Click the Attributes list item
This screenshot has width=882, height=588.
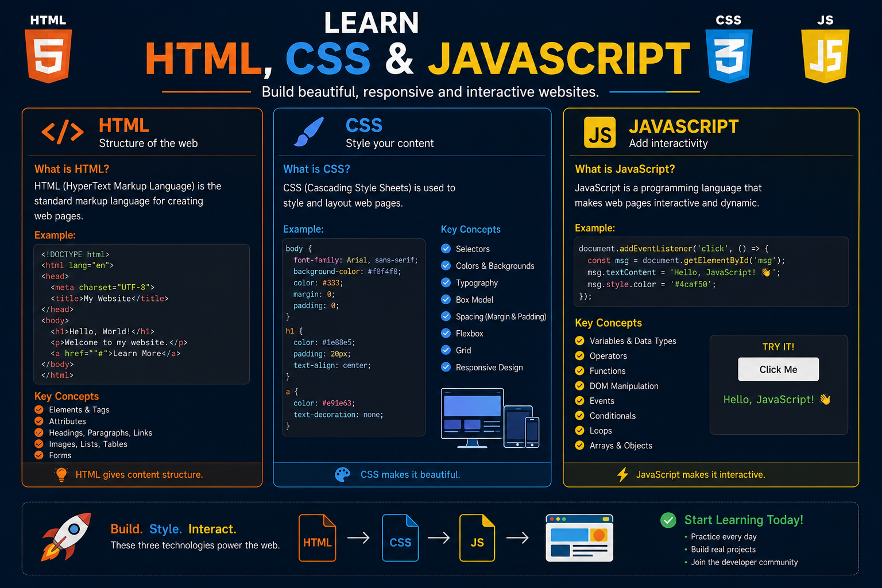pyautogui.click(x=67, y=421)
